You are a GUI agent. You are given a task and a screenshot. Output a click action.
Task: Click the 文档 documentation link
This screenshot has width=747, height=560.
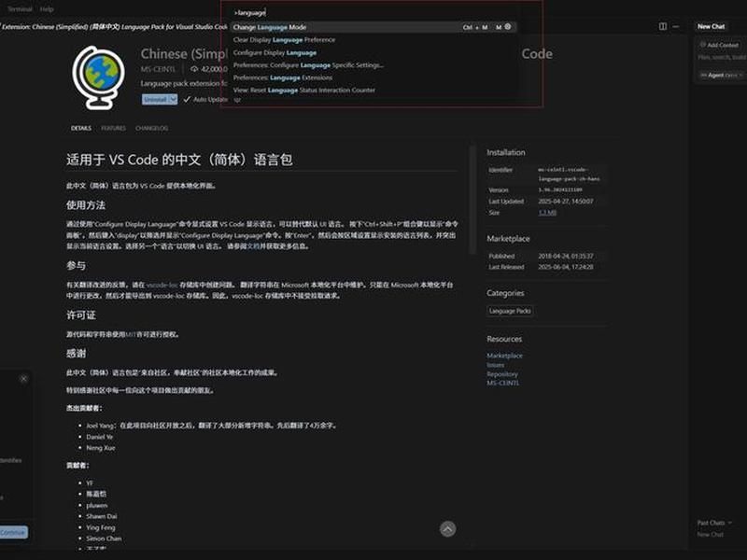coord(253,246)
